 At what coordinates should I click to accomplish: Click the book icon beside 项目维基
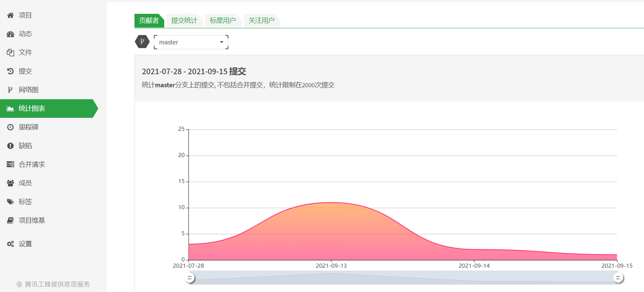click(x=10, y=220)
